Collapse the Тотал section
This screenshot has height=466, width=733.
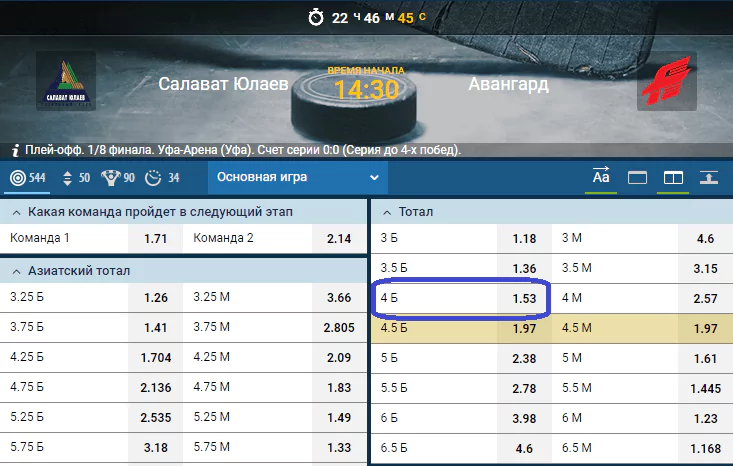point(387,213)
